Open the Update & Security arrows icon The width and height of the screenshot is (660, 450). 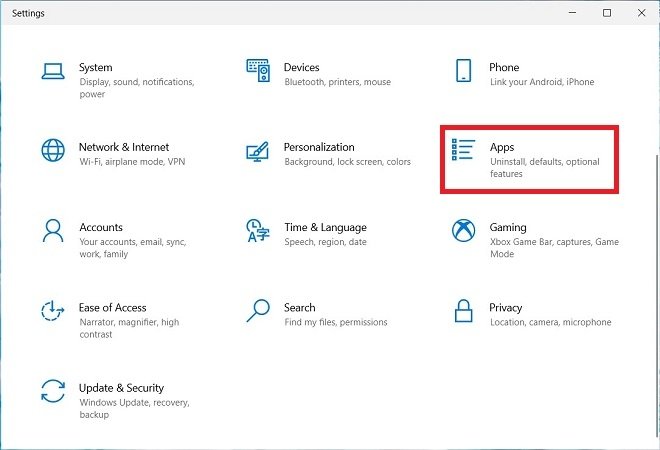pos(53,391)
